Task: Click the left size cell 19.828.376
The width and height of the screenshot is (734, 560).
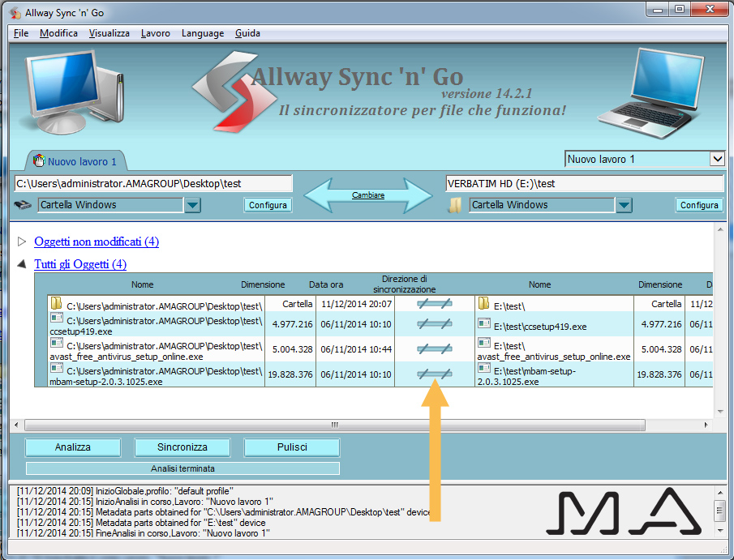Action: click(x=290, y=374)
